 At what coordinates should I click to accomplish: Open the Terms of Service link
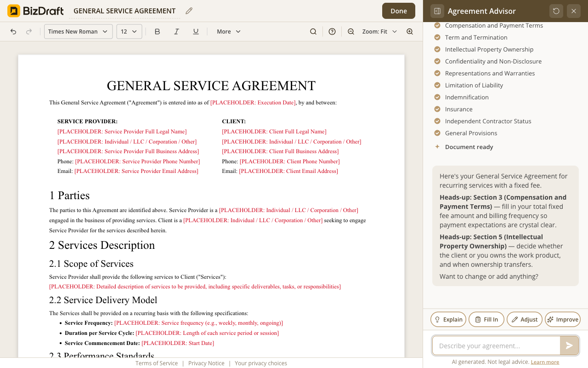(157, 363)
